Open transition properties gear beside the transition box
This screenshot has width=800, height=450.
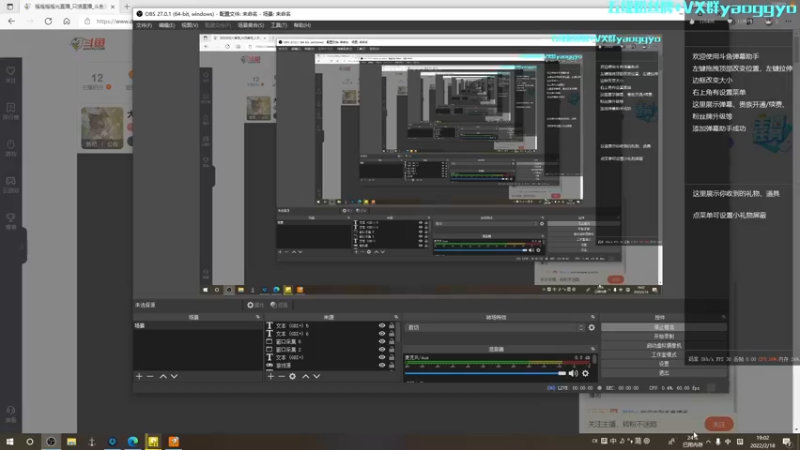(592, 328)
